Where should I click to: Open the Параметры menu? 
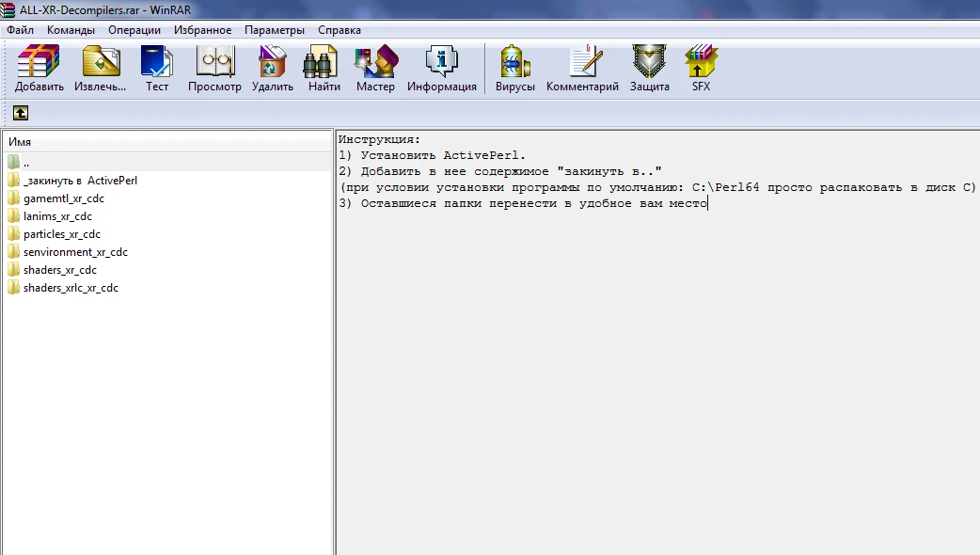[275, 30]
